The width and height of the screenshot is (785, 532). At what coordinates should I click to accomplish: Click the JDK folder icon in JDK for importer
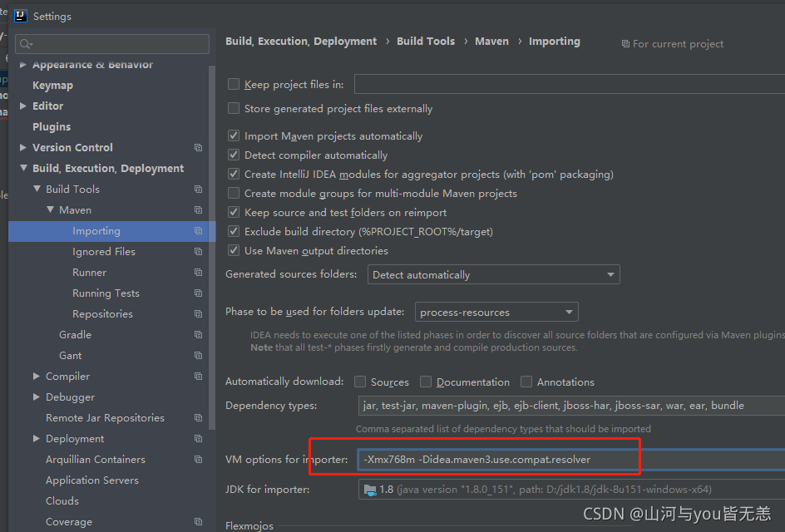pos(370,490)
